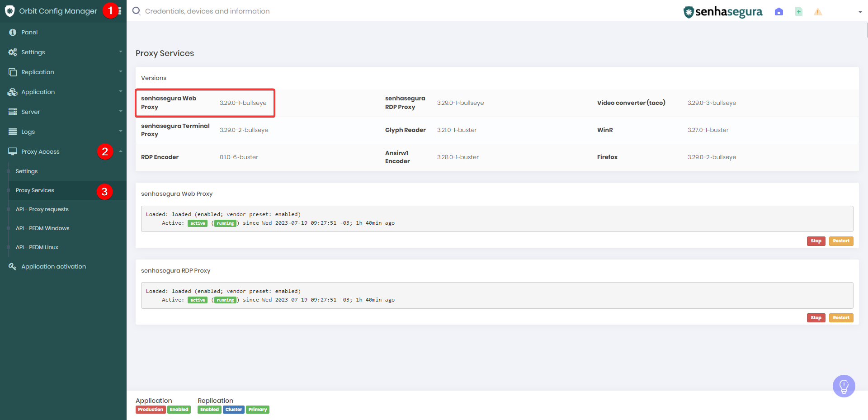Click the Application activation key icon
868x420 pixels.
[x=13, y=266]
